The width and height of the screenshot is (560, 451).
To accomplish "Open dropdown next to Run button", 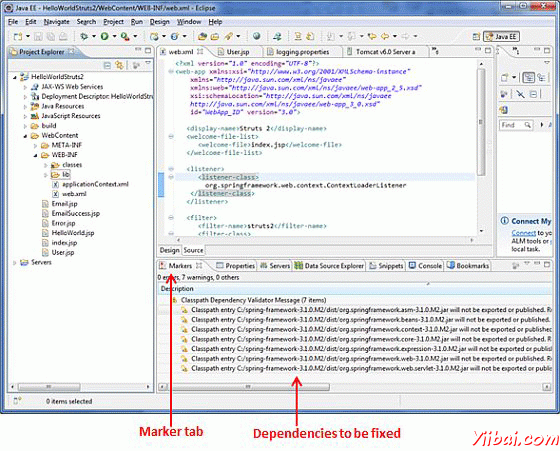I will click(114, 36).
